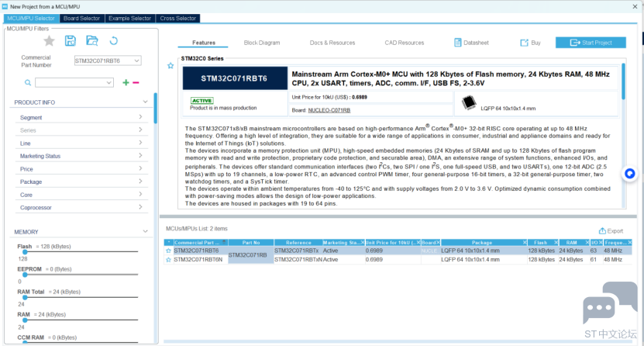The image size is (644, 346).
Task: Click the search magnifier icon
Action: (x=28, y=82)
